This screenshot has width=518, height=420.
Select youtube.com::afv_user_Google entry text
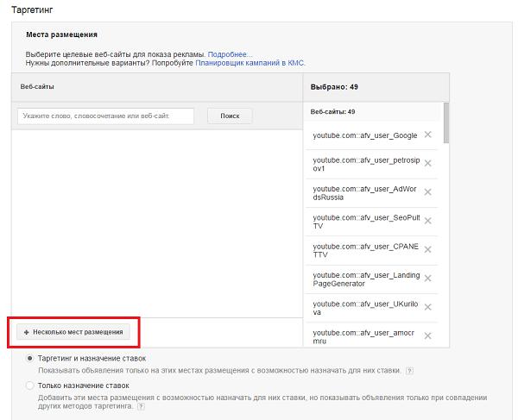coord(364,135)
